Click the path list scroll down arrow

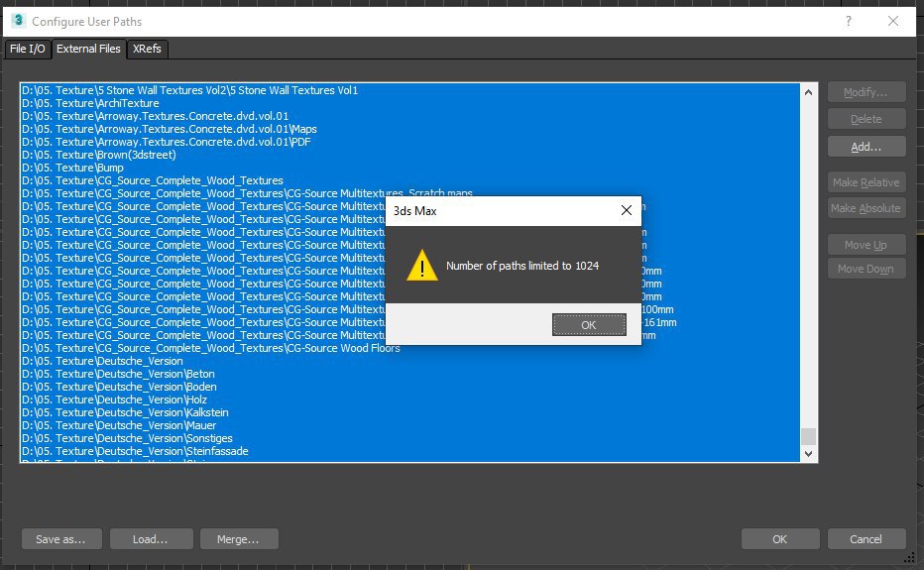pos(809,453)
